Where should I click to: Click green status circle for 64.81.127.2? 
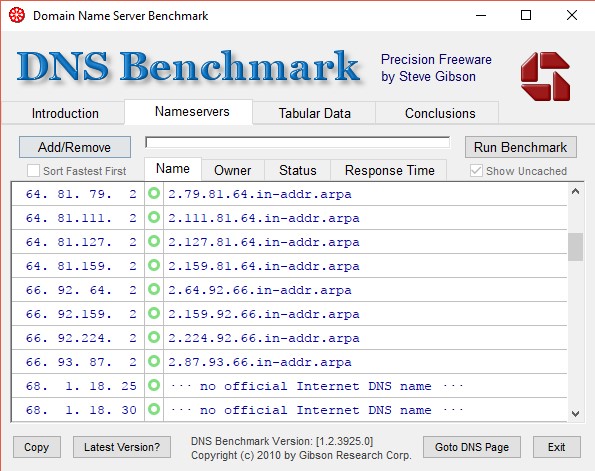(x=154, y=241)
